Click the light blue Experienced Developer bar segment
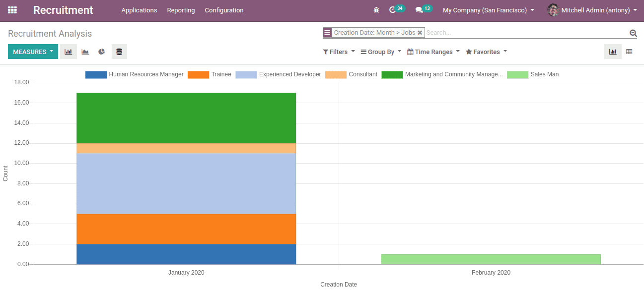The height and width of the screenshot is (290, 644). (186, 183)
